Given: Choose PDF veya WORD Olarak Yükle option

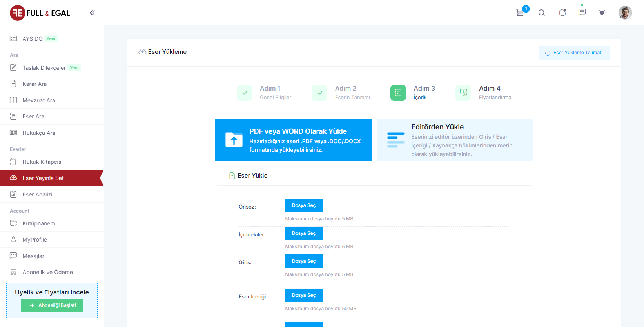Looking at the screenshot, I should click(293, 140).
